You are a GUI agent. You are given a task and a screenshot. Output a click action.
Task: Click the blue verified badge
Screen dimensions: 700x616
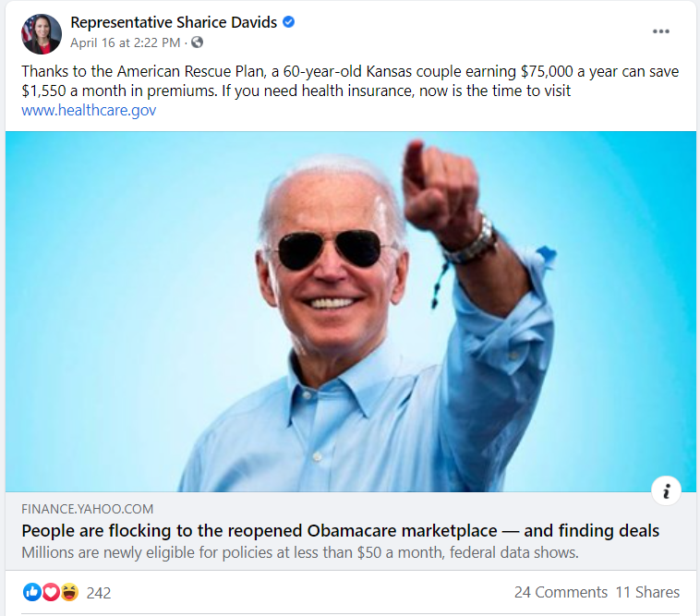(289, 21)
